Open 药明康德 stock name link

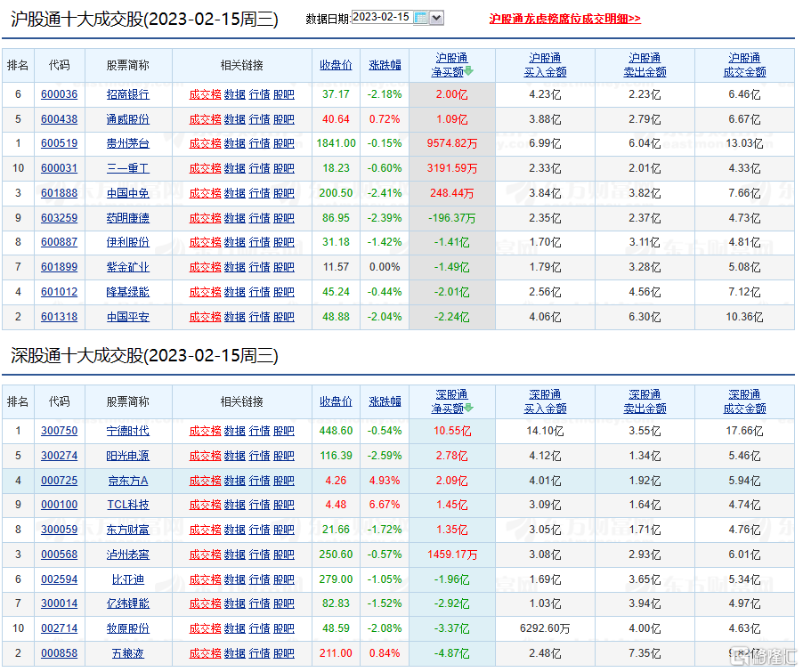coord(128,218)
